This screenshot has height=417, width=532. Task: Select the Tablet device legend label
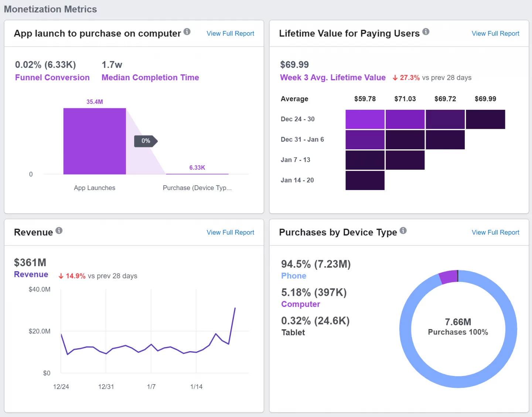(293, 332)
